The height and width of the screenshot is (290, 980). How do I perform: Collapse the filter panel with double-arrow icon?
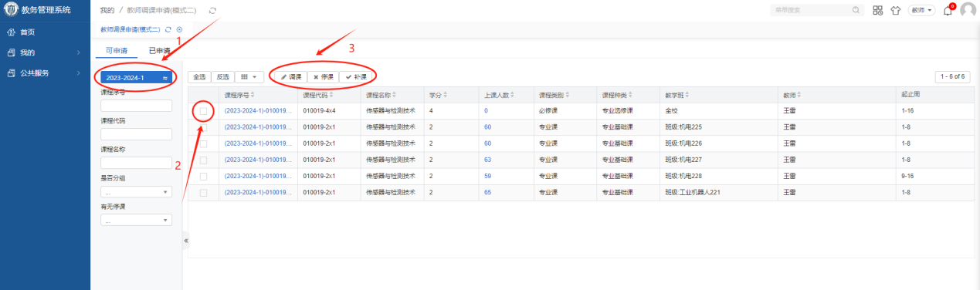[x=185, y=241]
